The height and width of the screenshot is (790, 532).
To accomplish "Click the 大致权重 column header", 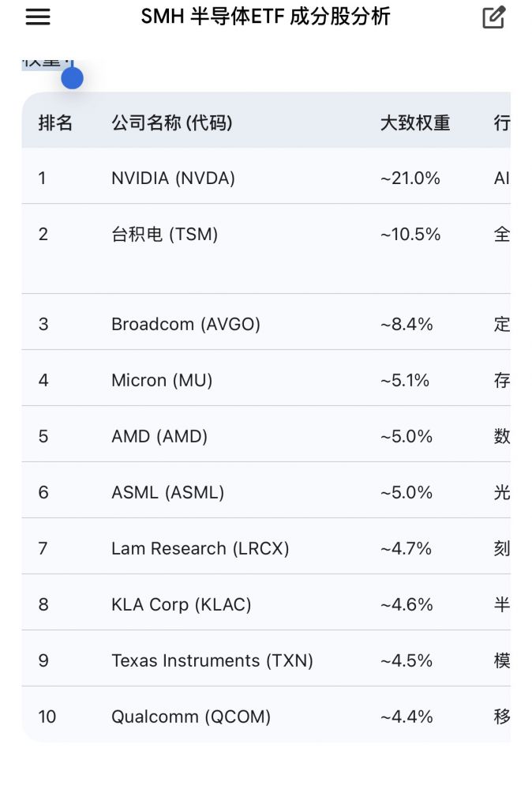I will tap(415, 122).
